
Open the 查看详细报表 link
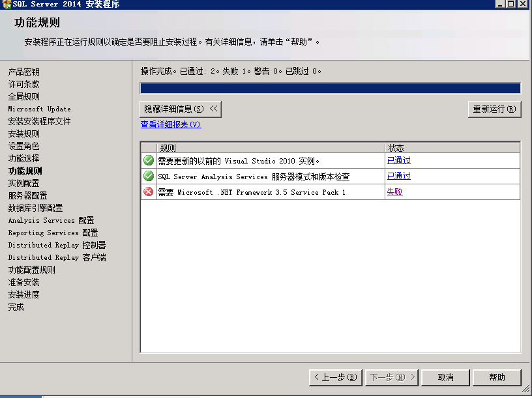(171, 124)
